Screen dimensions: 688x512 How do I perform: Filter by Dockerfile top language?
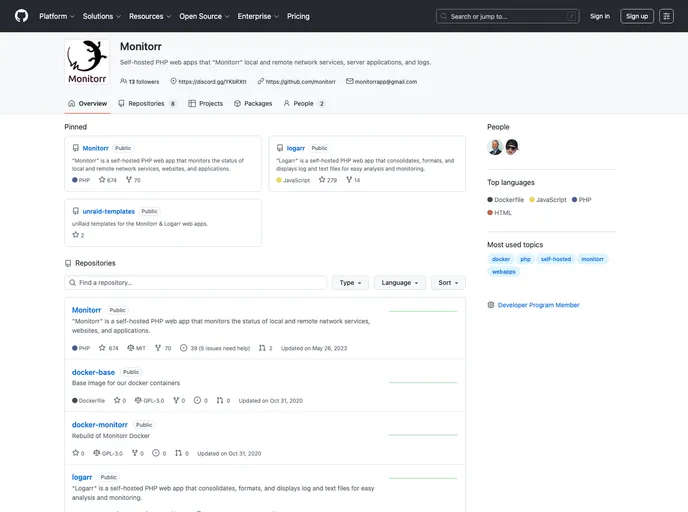pos(505,200)
